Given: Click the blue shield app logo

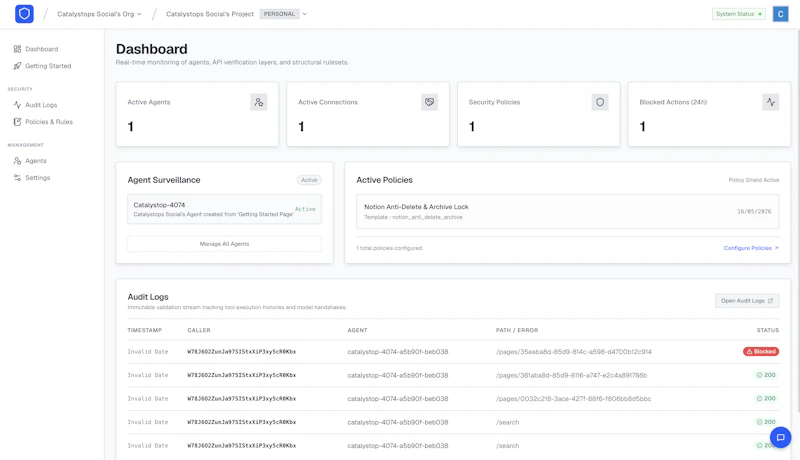Looking at the screenshot, I should pos(24,14).
